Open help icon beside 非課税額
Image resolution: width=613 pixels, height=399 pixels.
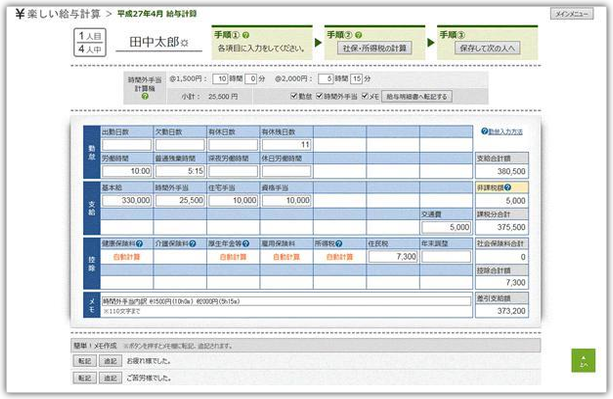click(x=508, y=188)
